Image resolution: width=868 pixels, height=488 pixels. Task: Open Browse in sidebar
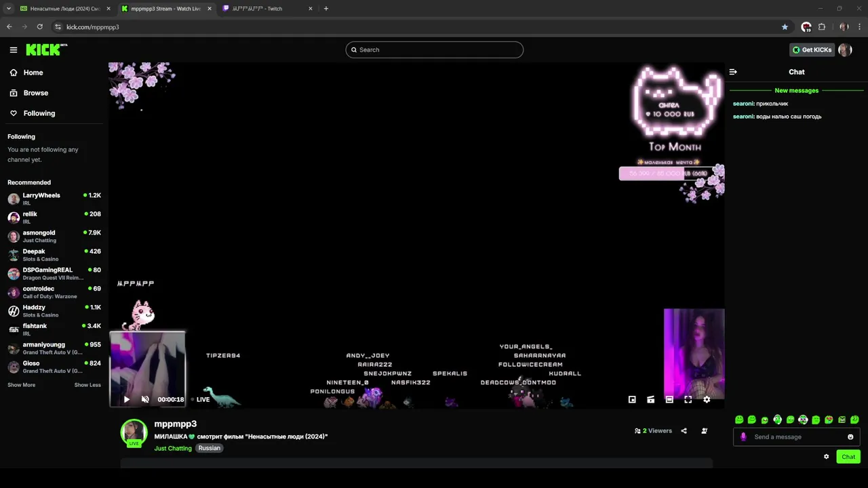click(x=28, y=93)
